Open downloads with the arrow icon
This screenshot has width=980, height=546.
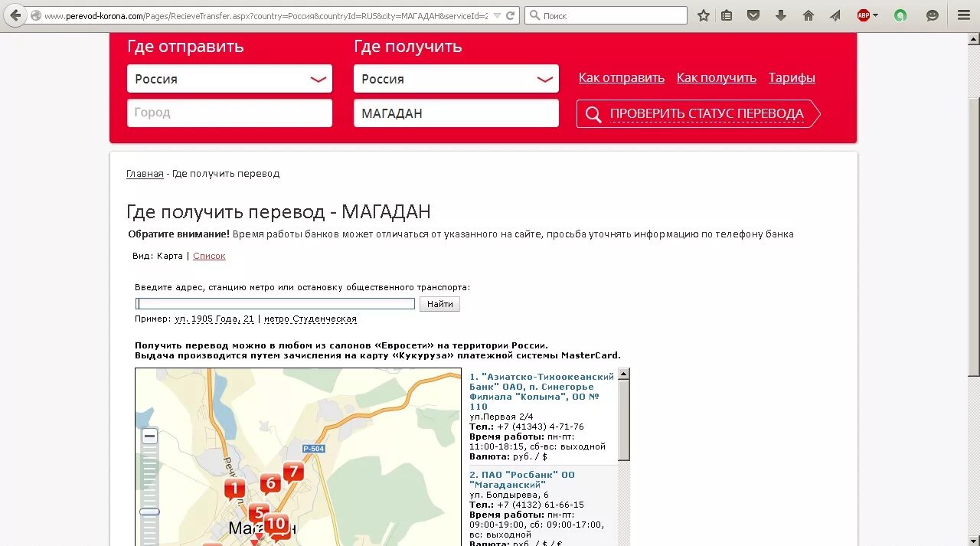[781, 15]
